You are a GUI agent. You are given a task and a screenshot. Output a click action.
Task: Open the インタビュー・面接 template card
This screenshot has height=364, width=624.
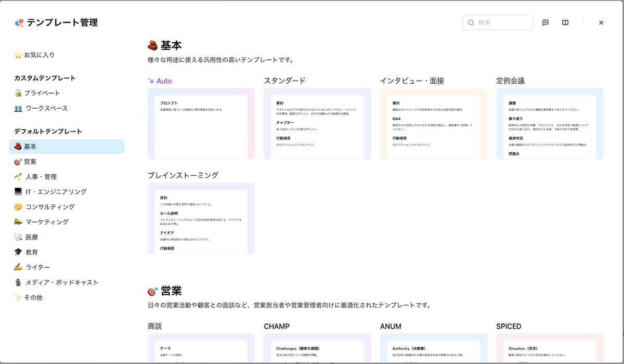pyautogui.click(x=434, y=124)
